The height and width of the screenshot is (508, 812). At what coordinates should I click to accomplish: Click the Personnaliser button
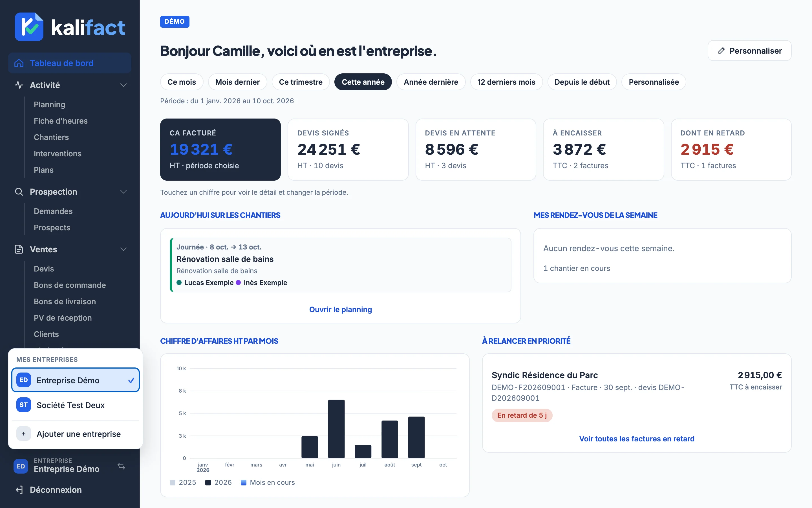749,51
